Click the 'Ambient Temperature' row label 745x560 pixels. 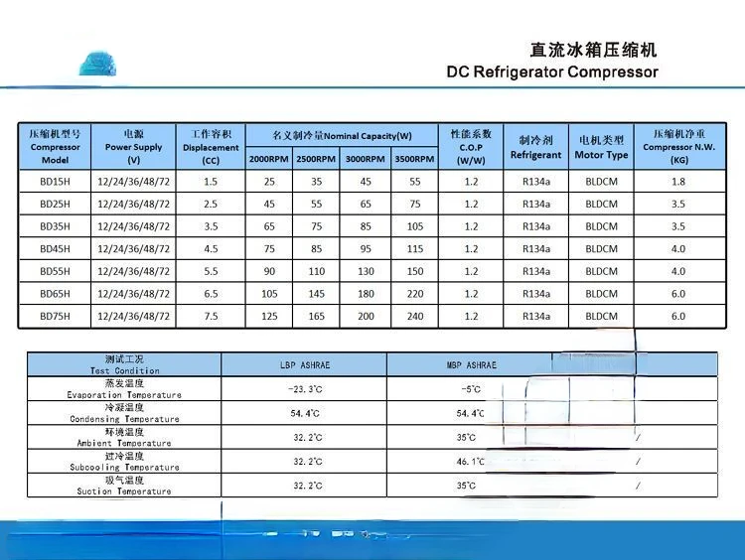[x=124, y=437]
